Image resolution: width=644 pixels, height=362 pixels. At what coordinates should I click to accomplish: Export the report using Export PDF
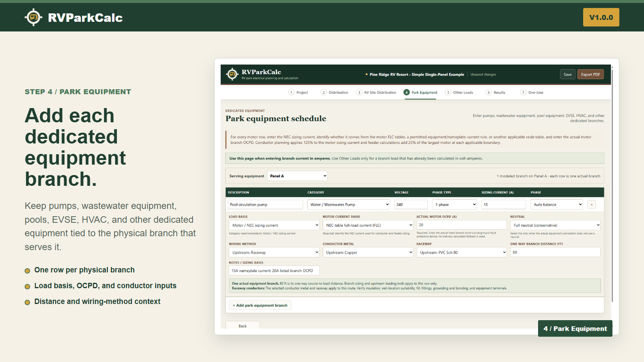[590, 74]
